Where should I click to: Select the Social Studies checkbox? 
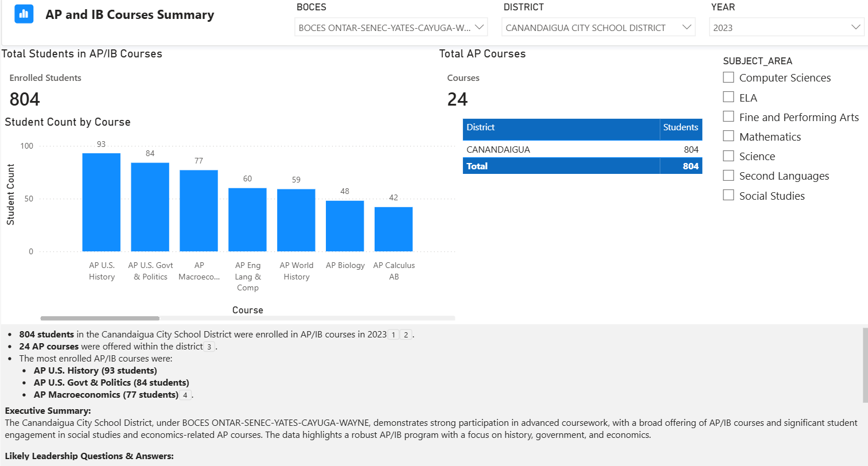coord(729,195)
